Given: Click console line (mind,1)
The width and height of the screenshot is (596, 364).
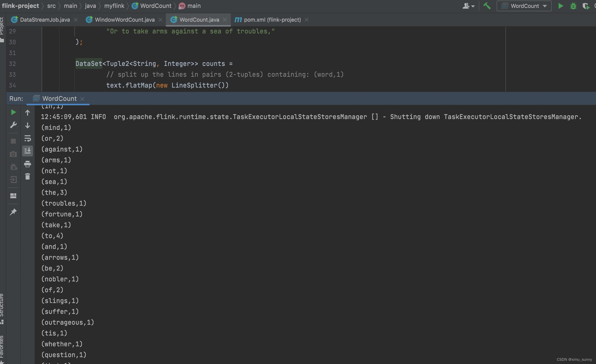Looking at the screenshot, I should click(56, 128).
